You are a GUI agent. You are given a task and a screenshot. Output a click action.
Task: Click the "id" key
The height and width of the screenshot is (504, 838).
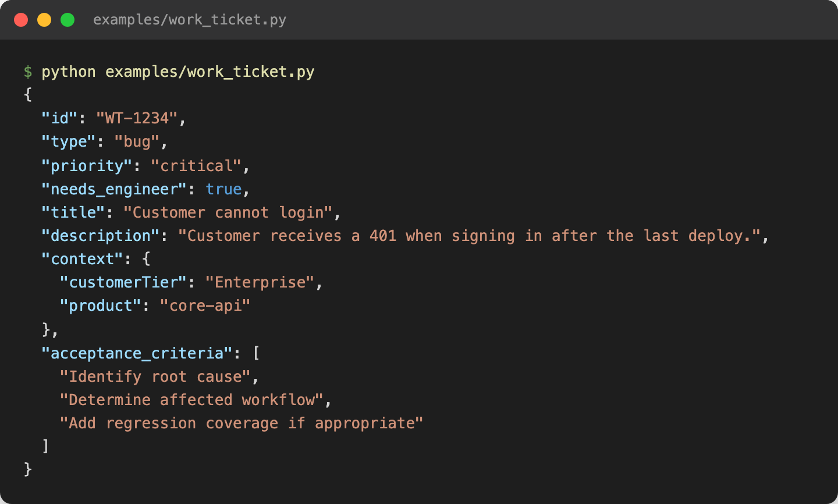click(x=59, y=118)
